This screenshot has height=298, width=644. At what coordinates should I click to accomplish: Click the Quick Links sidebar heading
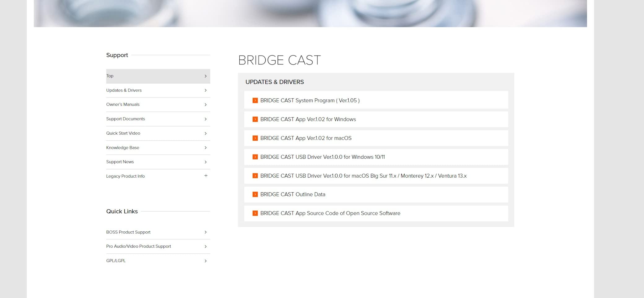tap(122, 211)
